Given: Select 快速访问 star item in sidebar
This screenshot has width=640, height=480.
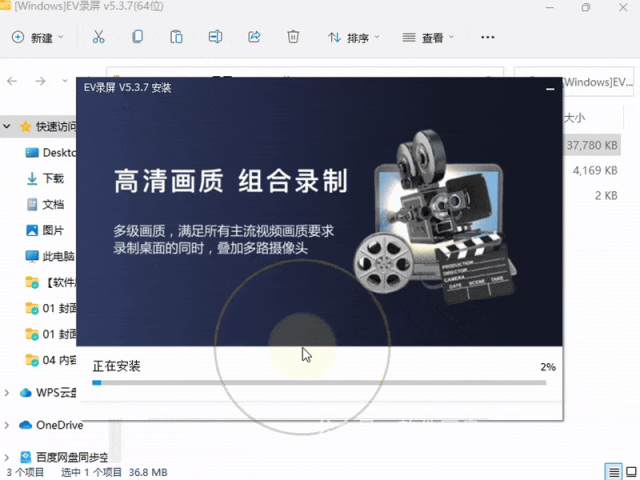Looking at the screenshot, I should 48,127.
